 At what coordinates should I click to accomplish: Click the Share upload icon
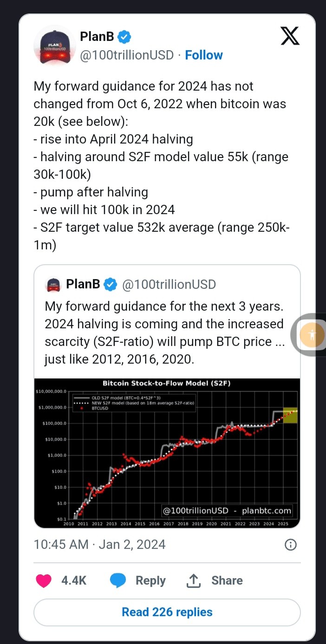tap(194, 580)
